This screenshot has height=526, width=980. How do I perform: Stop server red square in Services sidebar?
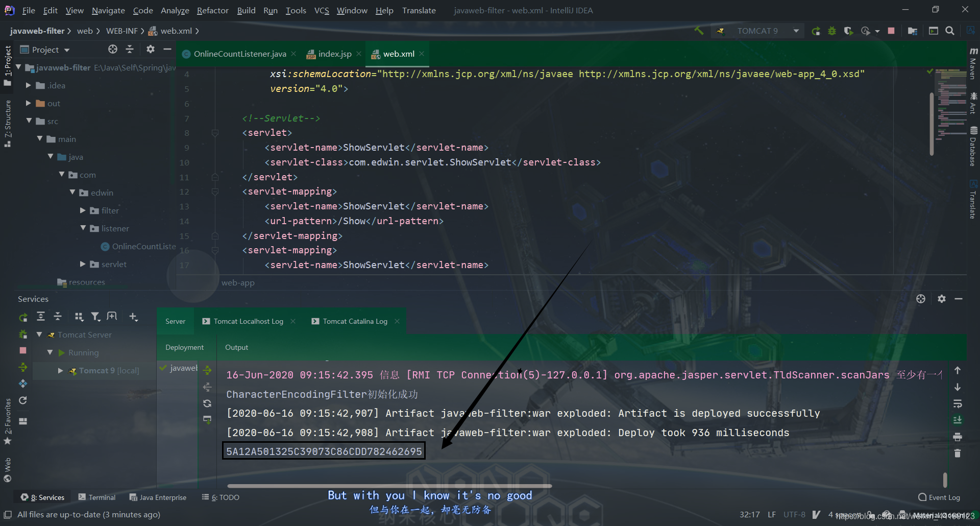point(23,350)
